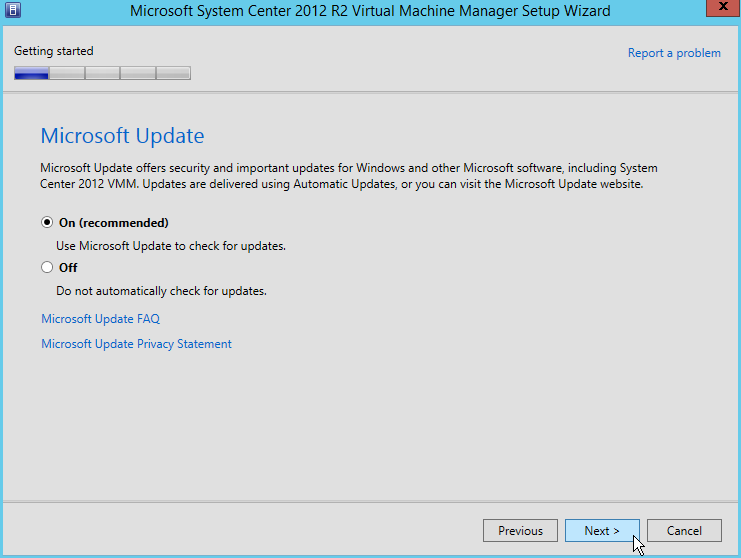Click the setup wizard icon in title bar
This screenshot has height=558, width=741.
pyautogui.click(x=11, y=11)
